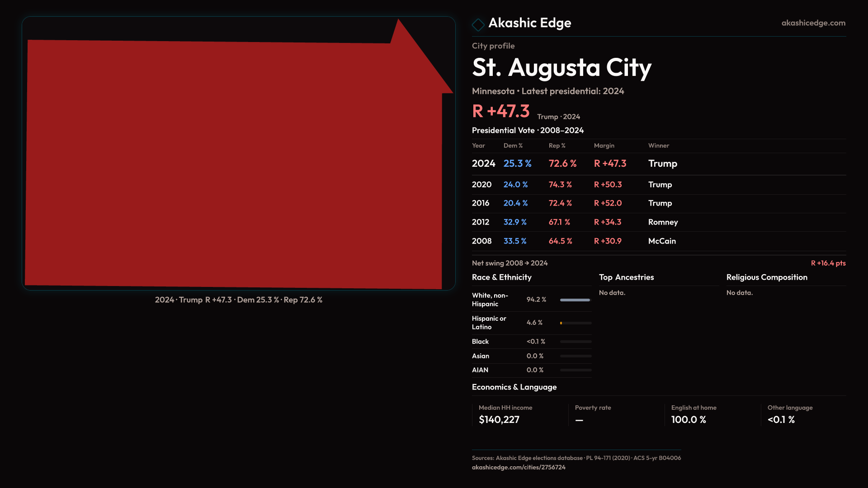Click the Net swing R +16.4 pts value
Screen dimensions: 868x488
pyautogui.click(x=828, y=263)
